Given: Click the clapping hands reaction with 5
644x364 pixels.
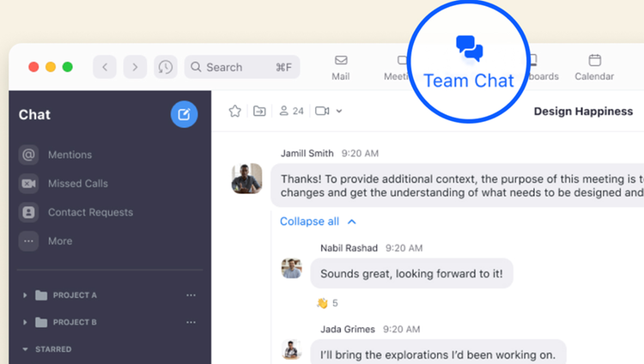Looking at the screenshot, I should click(327, 303).
